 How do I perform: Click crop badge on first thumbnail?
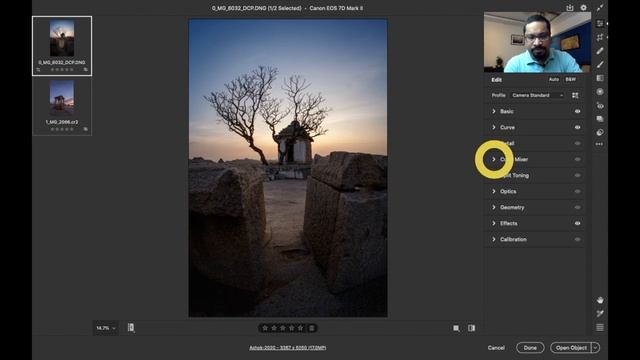tap(38, 70)
